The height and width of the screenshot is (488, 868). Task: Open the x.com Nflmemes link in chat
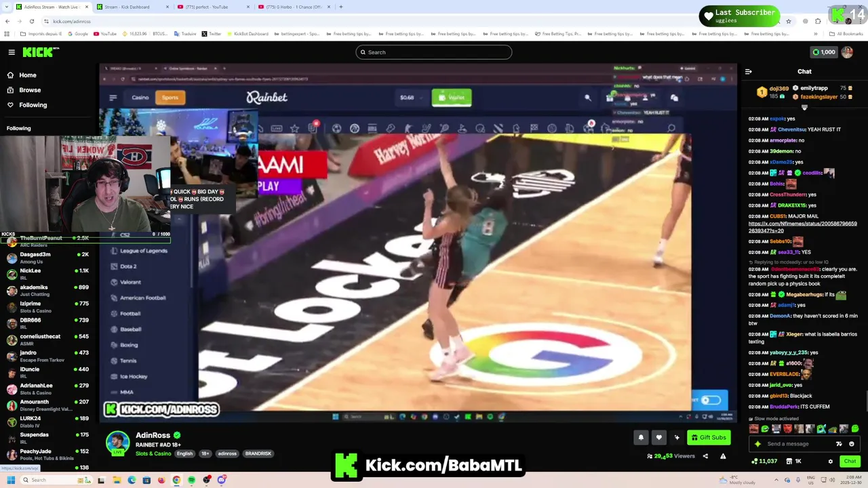[x=803, y=226]
